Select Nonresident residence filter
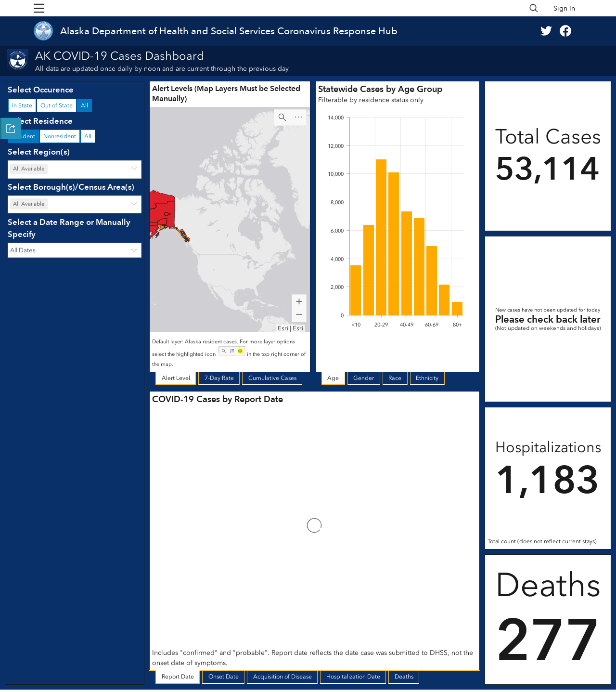 60,136
